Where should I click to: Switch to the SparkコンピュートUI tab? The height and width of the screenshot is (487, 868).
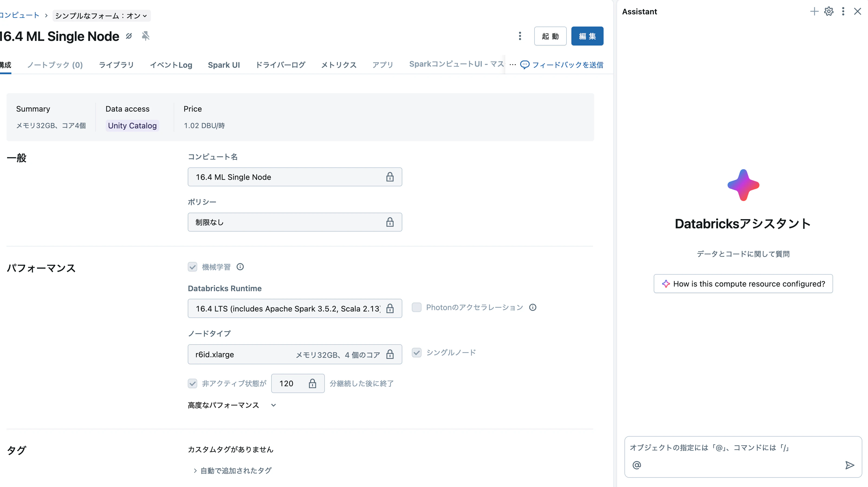tap(456, 64)
